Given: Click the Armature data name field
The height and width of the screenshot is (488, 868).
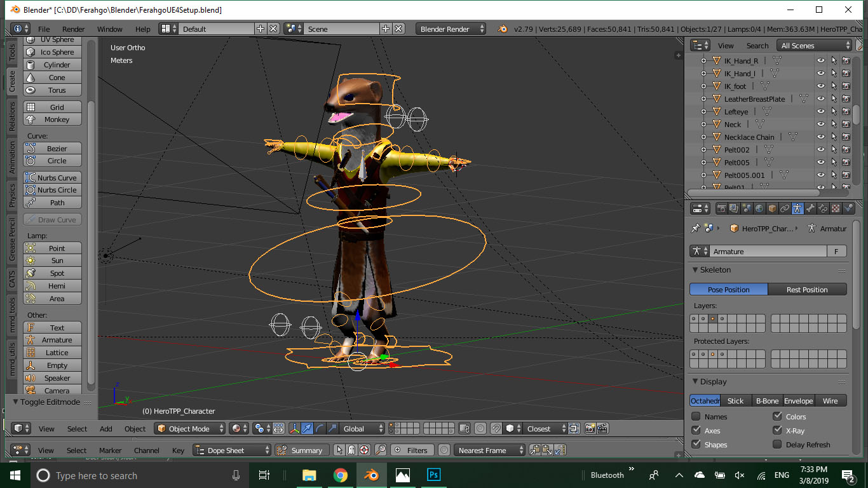Looking at the screenshot, I should (x=767, y=252).
